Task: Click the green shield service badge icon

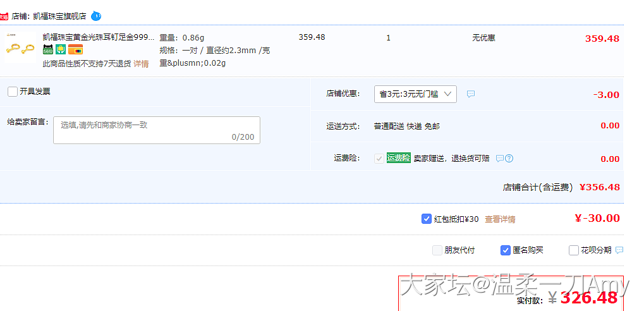Action: (x=61, y=50)
